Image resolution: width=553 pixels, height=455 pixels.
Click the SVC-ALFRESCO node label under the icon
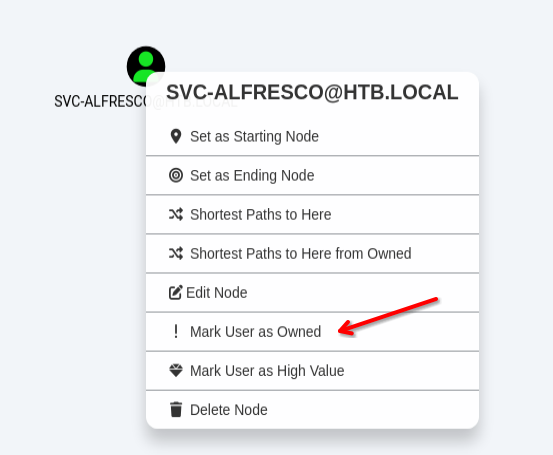(100, 102)
